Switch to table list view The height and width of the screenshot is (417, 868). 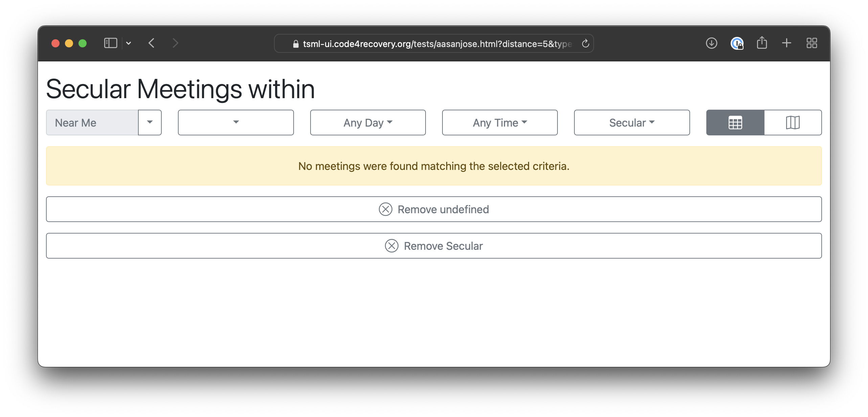[x=735, y=123]
